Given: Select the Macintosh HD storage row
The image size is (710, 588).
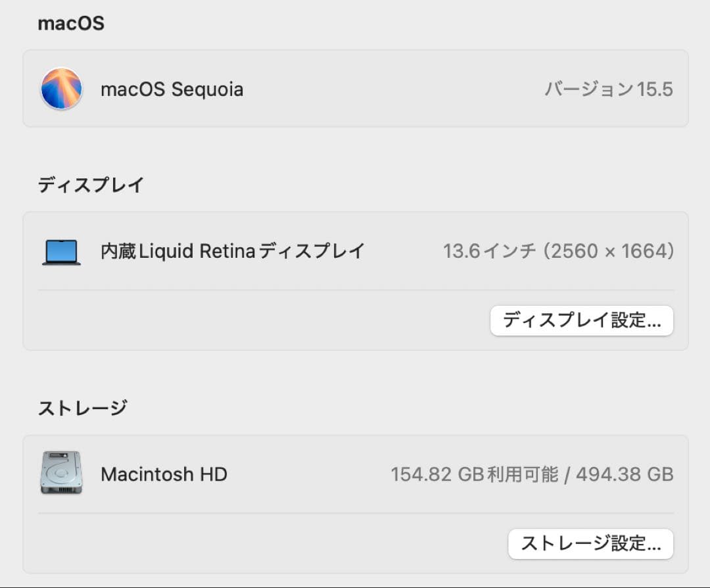Looking at the screenshot, I should [355, 474].
